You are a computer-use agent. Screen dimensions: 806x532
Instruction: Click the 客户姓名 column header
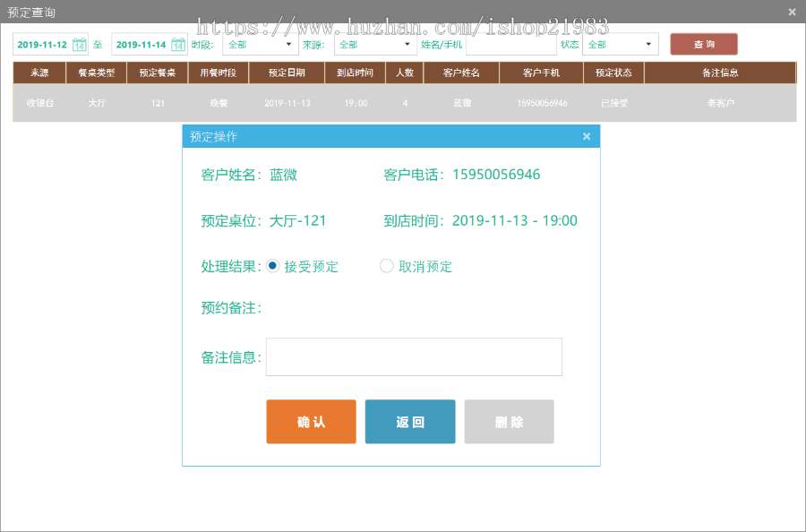pos(460,73)
